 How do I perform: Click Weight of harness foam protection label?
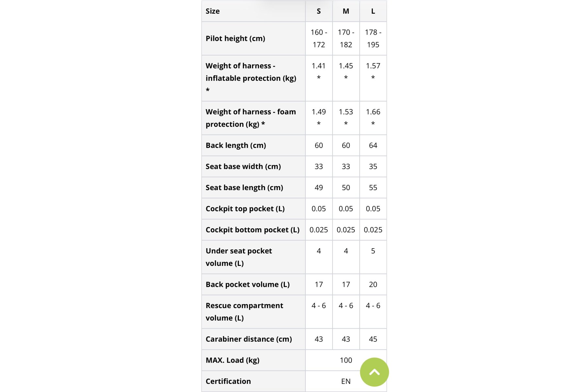click(251, 118)
